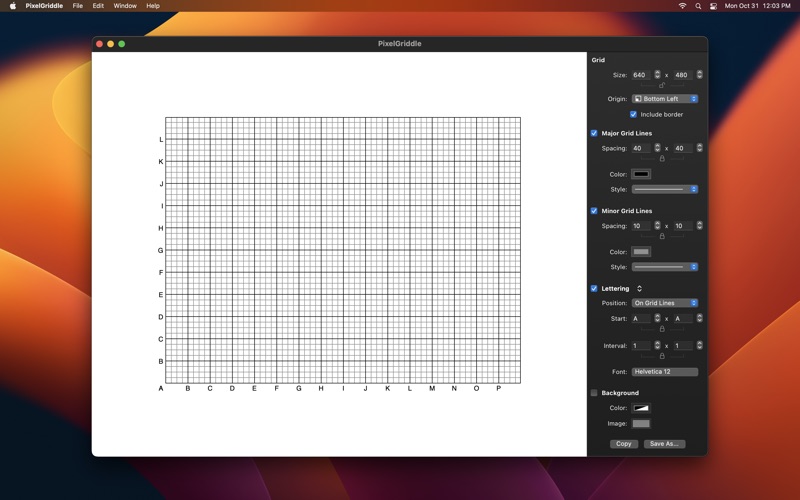Click the grid size aspect lock icon

pyautogui.click(x=662, y=86)
